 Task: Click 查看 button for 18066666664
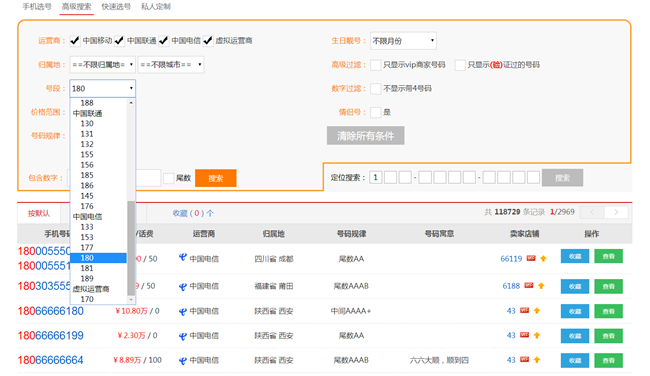[x=609, y=360]
